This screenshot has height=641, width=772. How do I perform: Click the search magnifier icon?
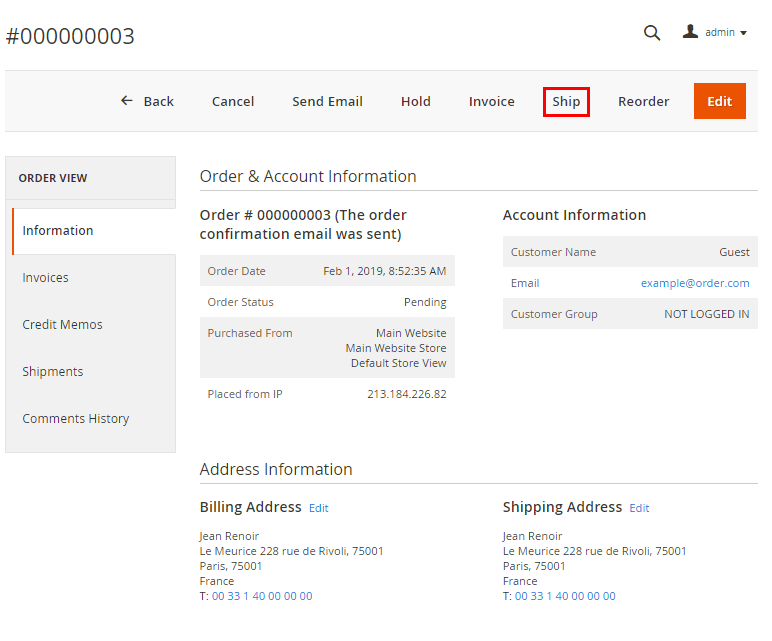click(x=652, y=33)
